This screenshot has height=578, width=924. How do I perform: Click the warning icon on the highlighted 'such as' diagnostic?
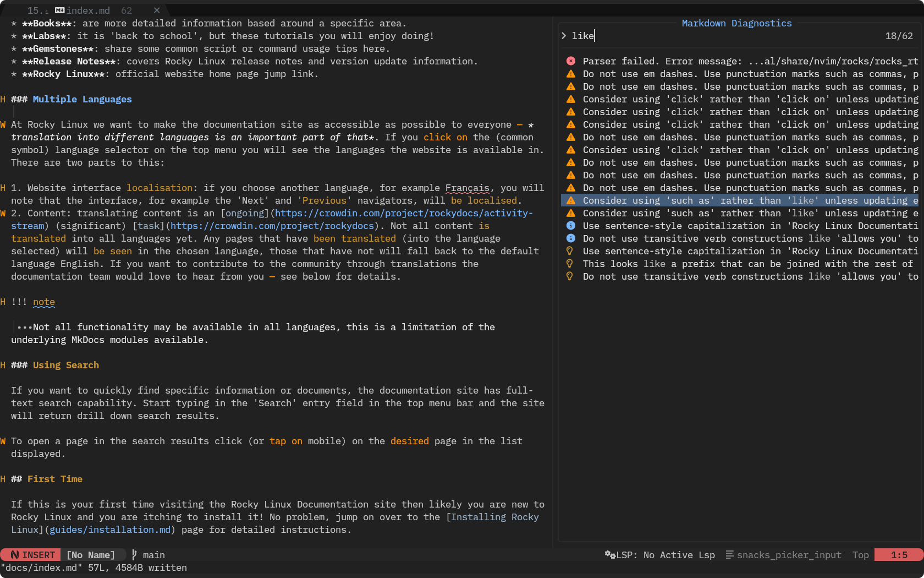pyautogui.click(x=571, y=200)
